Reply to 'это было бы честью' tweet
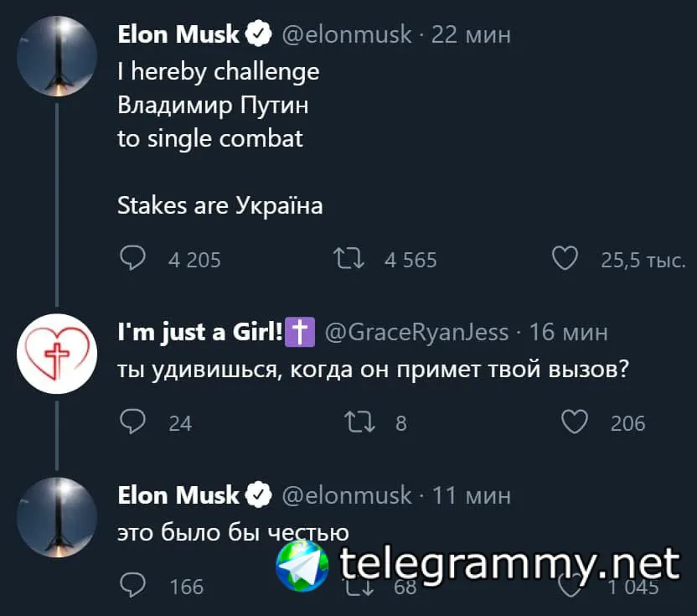 click(132, 585)
